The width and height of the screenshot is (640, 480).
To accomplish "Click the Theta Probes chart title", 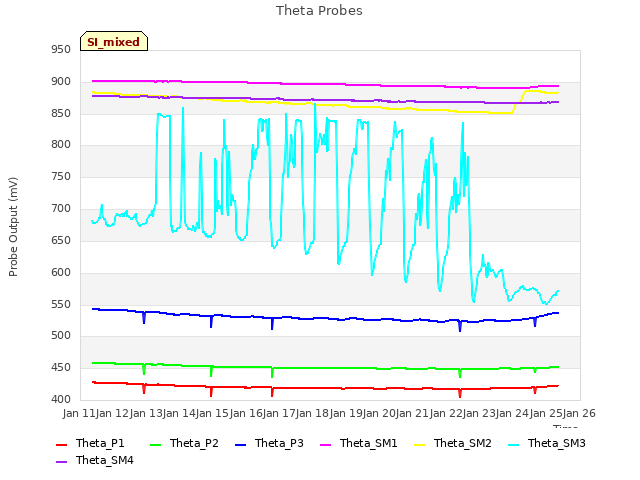I will (x=319, y=11).
